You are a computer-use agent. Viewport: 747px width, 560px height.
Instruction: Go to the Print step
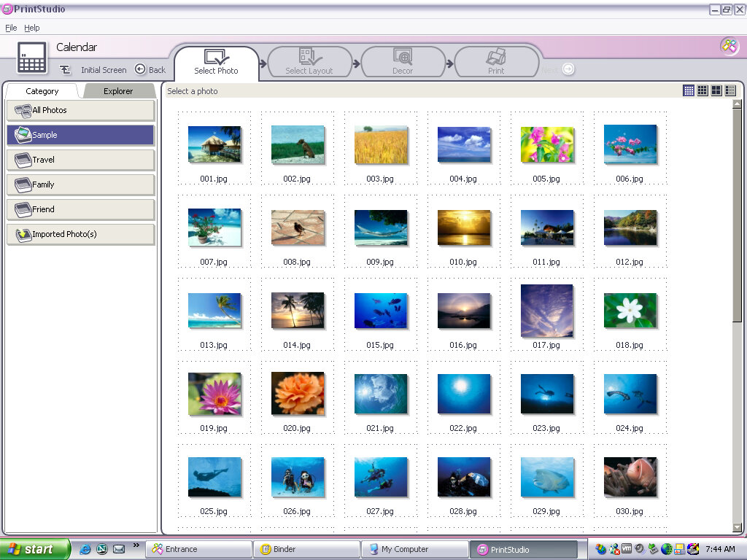pyautogui.click(x=496, y=63)
